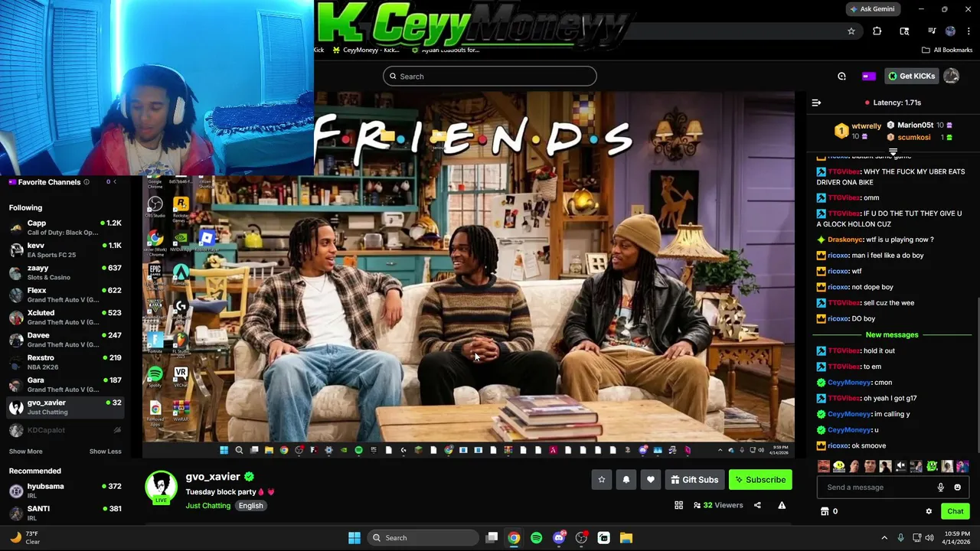Open Discord from Windows taskbar
The height and width of the screenshot is (551, 980).
[559, 538]
